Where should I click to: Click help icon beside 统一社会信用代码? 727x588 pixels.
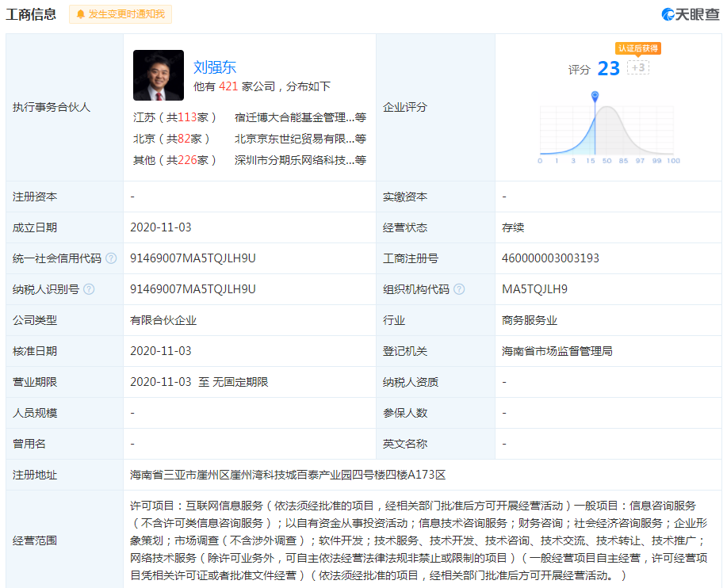(x=111, y=258)
